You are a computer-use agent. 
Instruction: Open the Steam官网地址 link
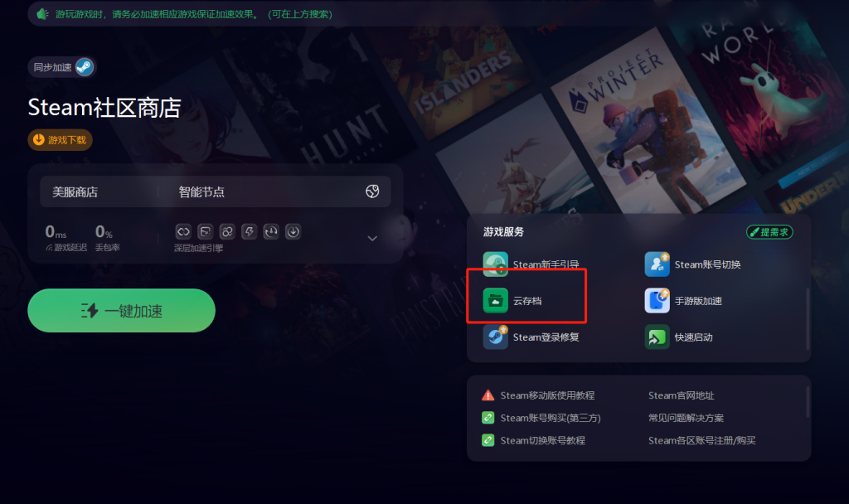[682, 395]
